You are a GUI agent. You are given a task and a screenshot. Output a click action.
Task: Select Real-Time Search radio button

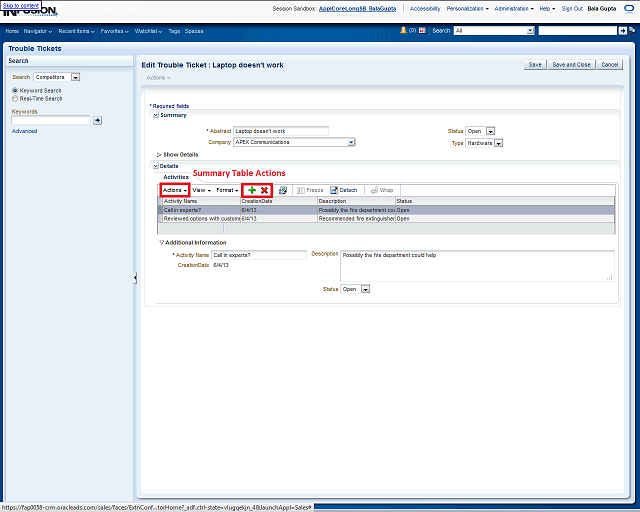pos(14,99)
